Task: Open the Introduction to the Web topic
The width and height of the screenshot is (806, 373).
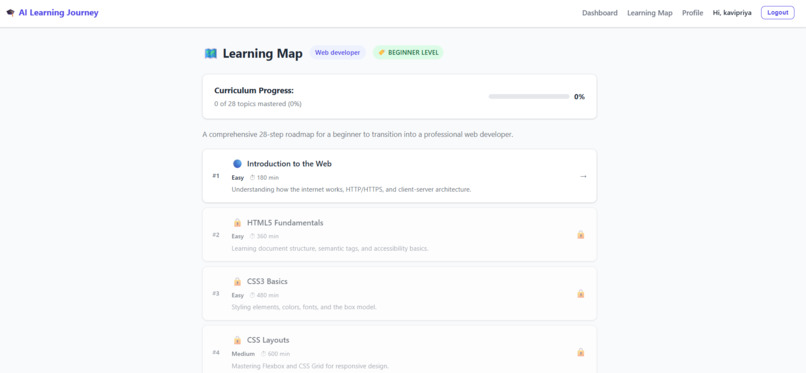Action: pyautogui.click(x=399, y=176)
